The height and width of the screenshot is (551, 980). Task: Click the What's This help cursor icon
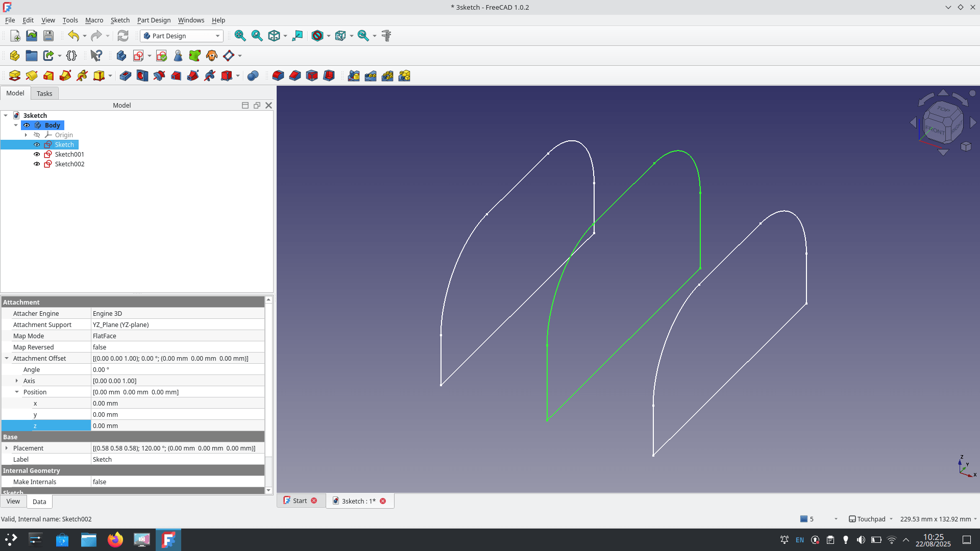96,56
